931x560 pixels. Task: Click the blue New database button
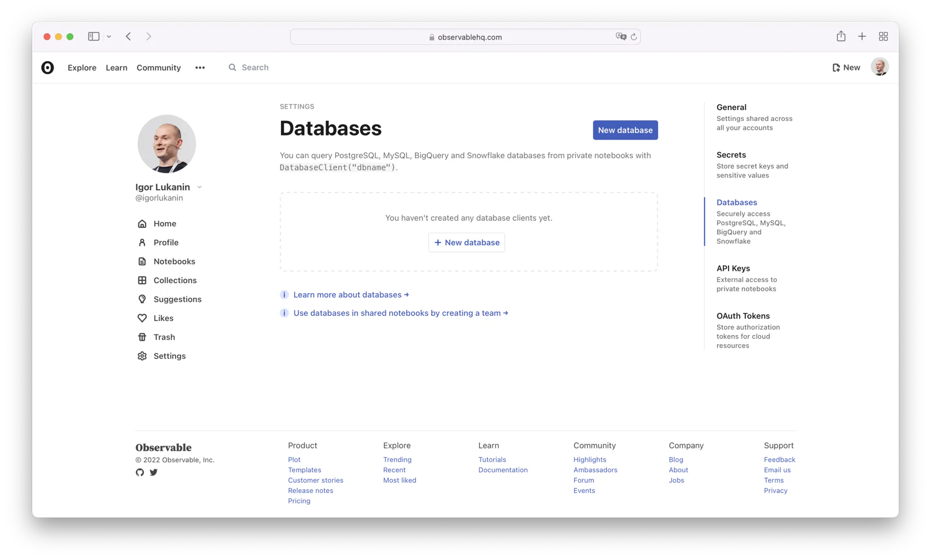tap(626, 130)
